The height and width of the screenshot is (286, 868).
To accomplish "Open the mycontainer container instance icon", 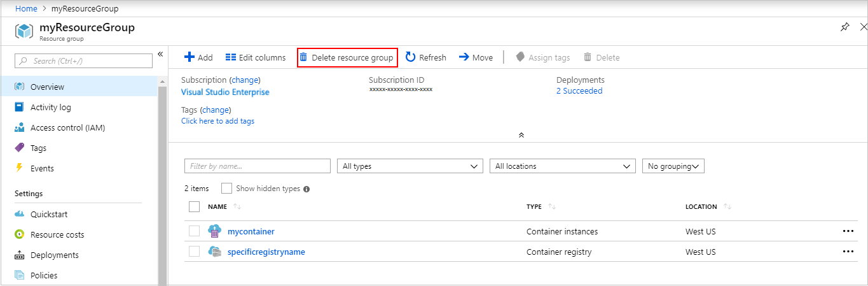I will (214, 231).
